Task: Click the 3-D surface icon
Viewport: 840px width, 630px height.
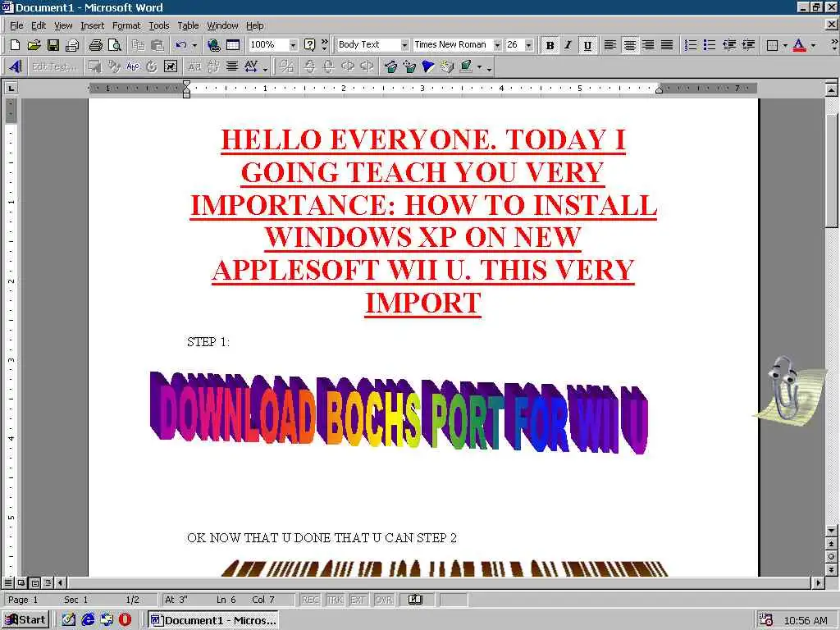Action: [x=447, y=66]
